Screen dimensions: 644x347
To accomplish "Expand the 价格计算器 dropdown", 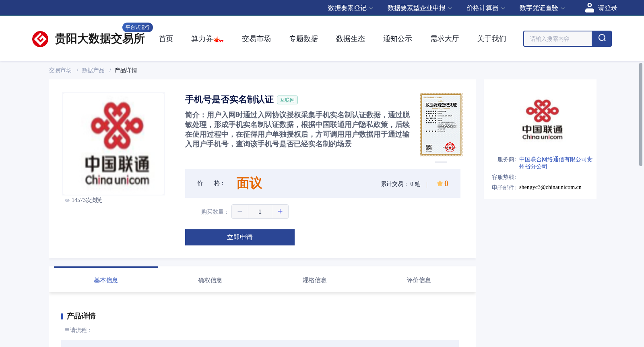I will point(486,8).
